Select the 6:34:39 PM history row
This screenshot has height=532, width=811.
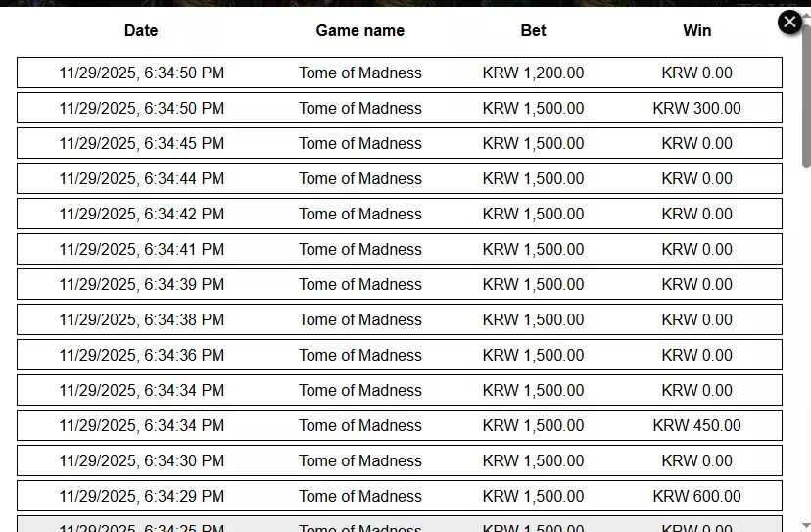click(400, 284)
